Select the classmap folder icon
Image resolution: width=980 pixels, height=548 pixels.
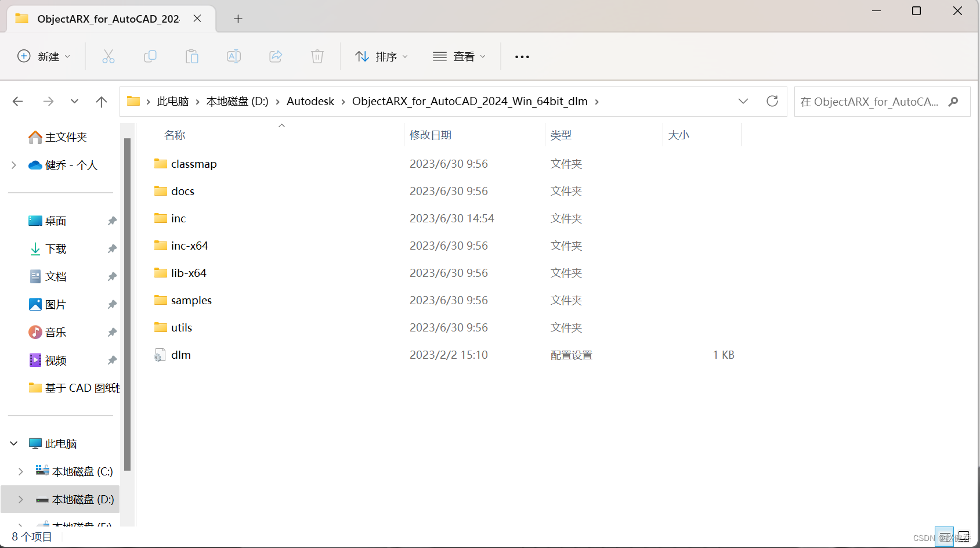coord(161,164)
